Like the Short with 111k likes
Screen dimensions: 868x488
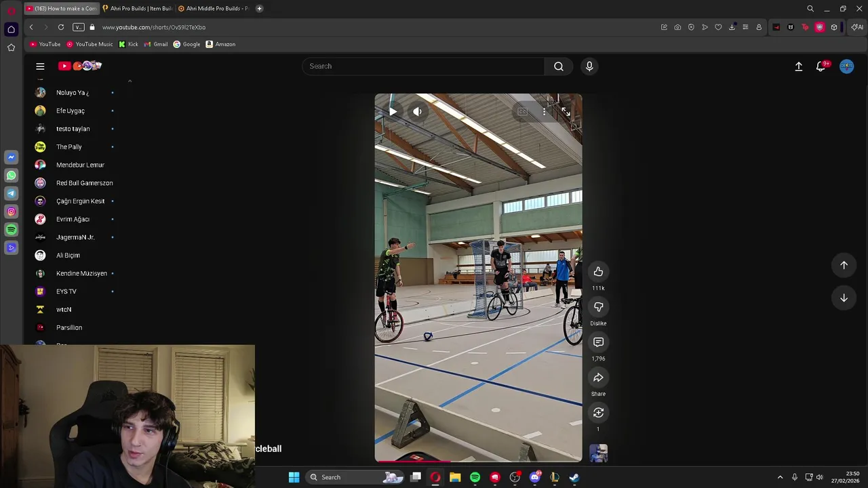[598, 272]
